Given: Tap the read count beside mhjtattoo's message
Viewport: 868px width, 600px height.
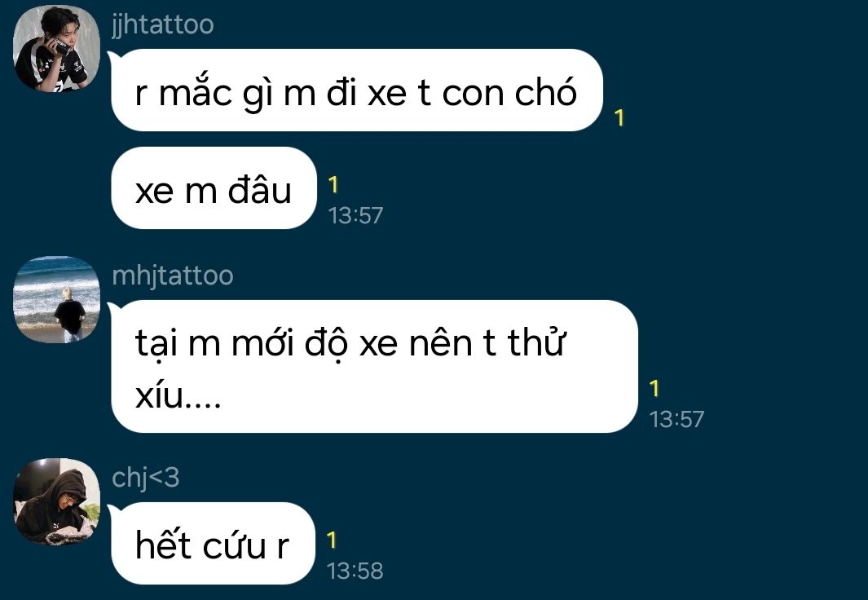Looking at the screenshot, I should coord(654,388).
